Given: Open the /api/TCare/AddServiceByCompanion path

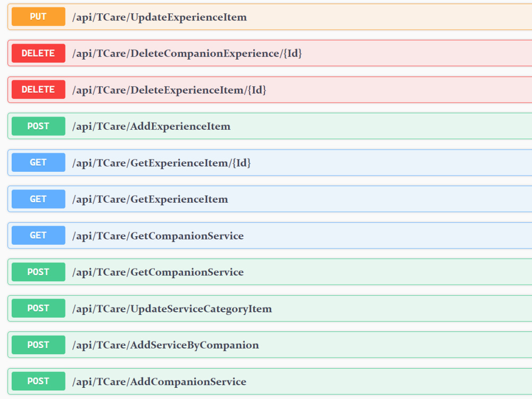Looking at the screenshot, I should 165,345.
